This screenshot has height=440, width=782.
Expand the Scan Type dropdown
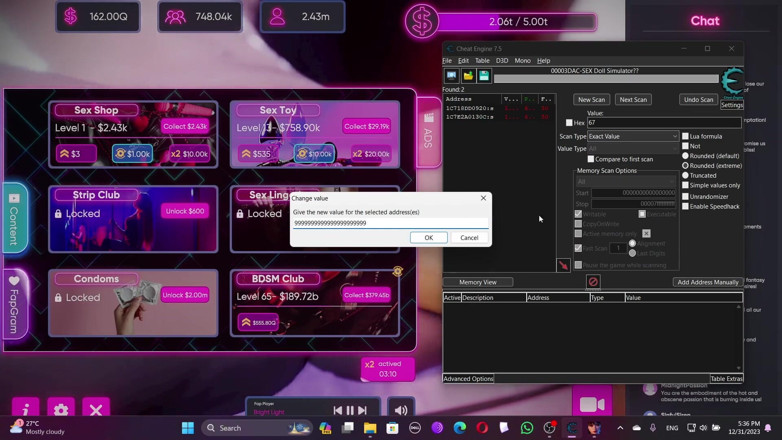633,136
